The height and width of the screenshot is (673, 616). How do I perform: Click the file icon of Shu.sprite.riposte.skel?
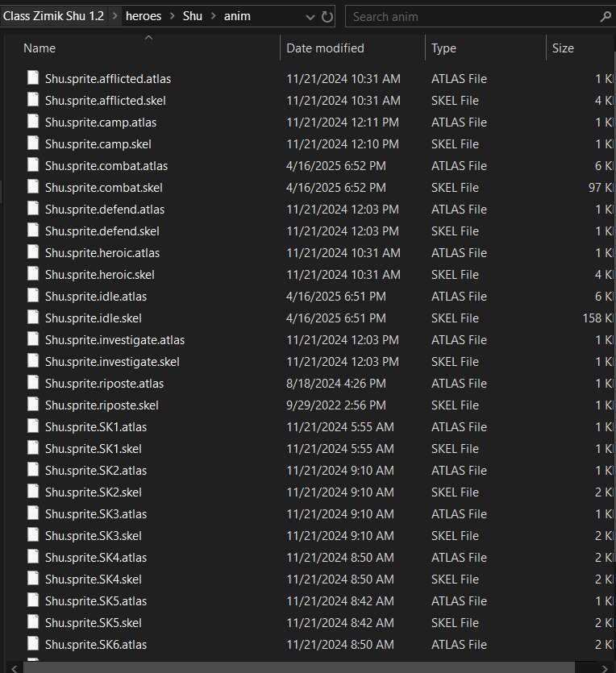[x=33, y=405]
